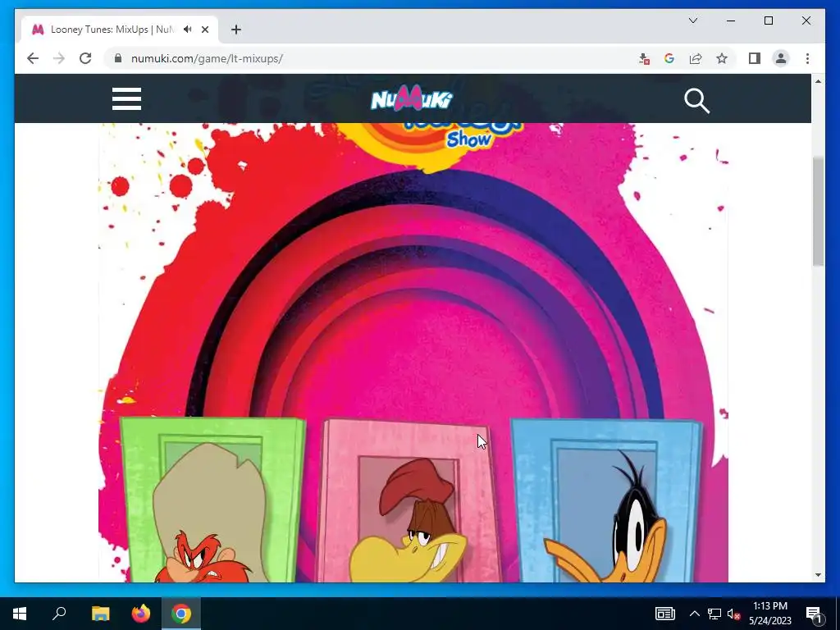Open network status tray icon
This screenshot has width=840, height=630.
(714, 614)
